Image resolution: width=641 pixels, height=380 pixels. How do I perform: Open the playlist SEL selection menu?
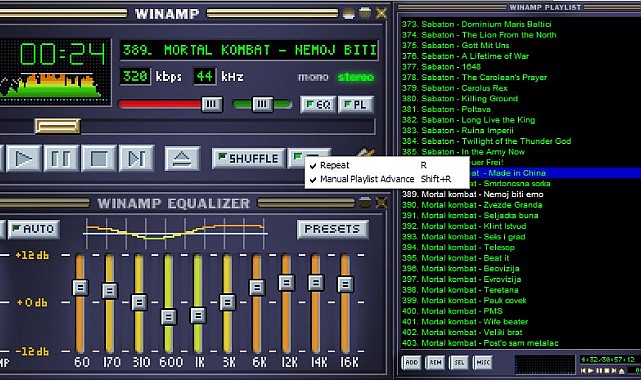click(459, 362)
